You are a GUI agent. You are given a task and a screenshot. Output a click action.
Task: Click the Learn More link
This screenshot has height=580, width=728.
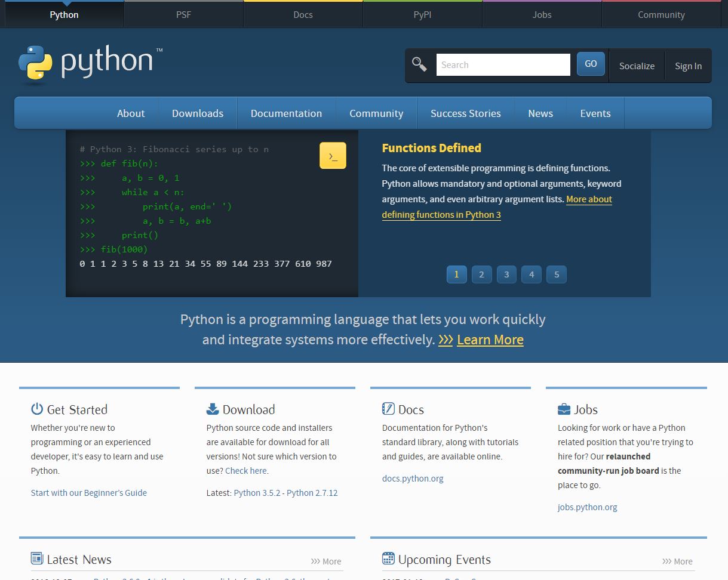click(x=490, y=340)
